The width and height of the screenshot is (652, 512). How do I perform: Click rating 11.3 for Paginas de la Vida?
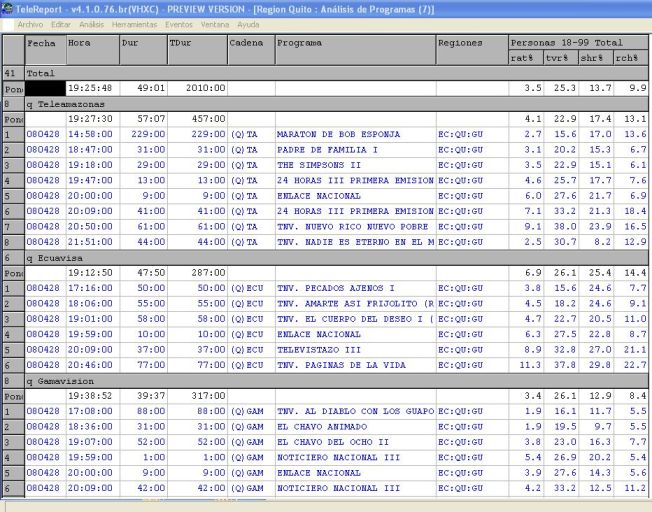[531, 365]
